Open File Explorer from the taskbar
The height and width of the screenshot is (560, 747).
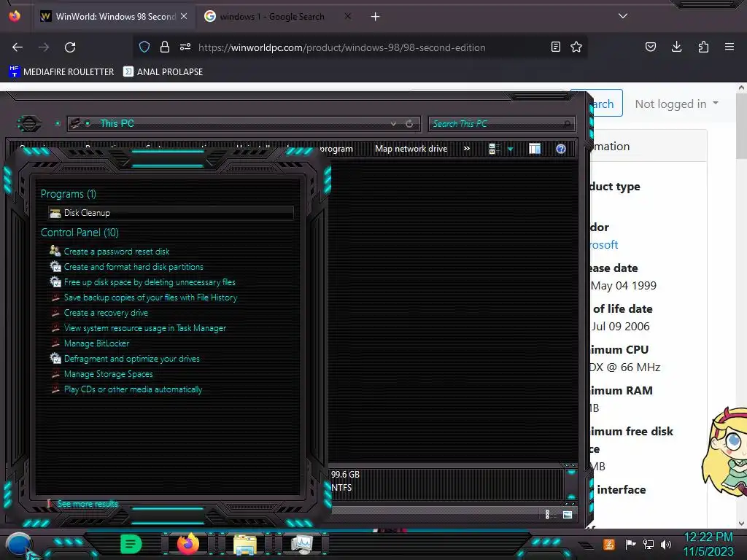click(245, 544)
